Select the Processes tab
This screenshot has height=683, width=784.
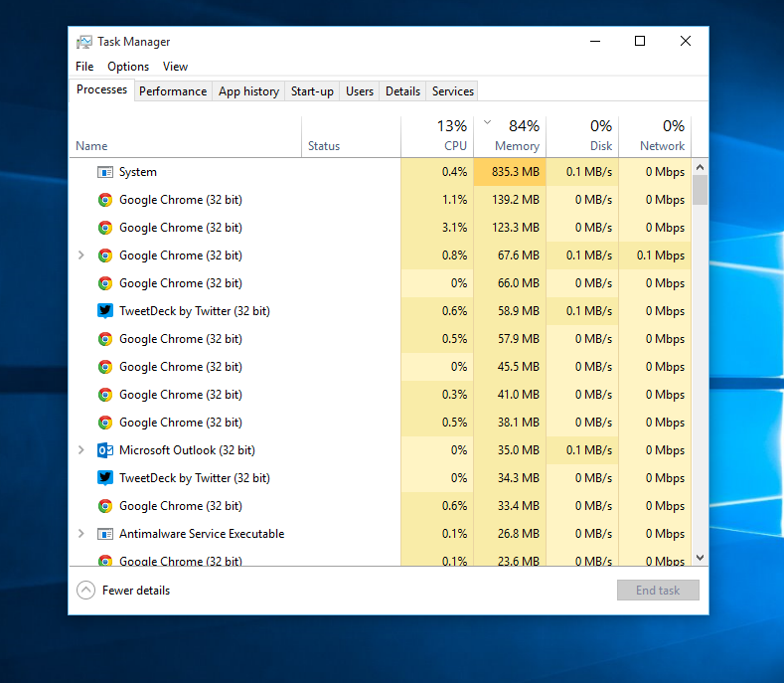(x=101, y=89)
